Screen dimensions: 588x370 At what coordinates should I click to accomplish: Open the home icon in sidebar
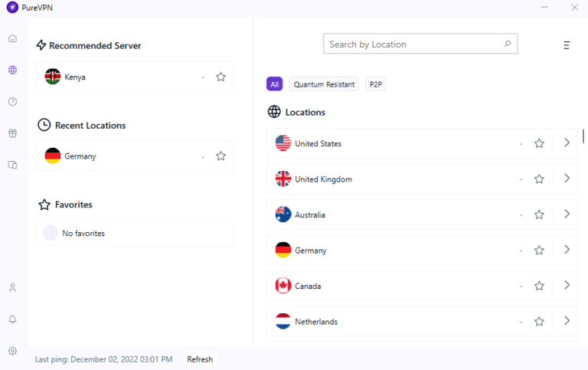[x=12, y=38]
